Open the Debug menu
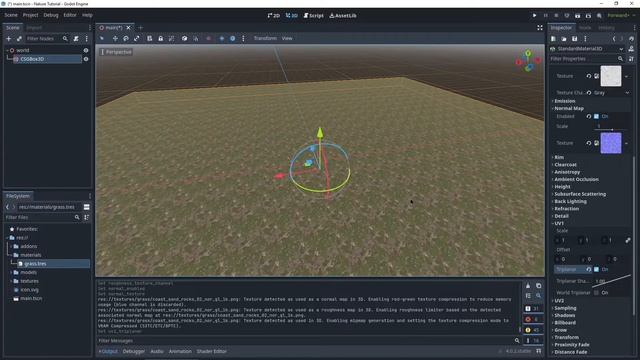The height and width of the screenshot is (360, 640). 51,15
